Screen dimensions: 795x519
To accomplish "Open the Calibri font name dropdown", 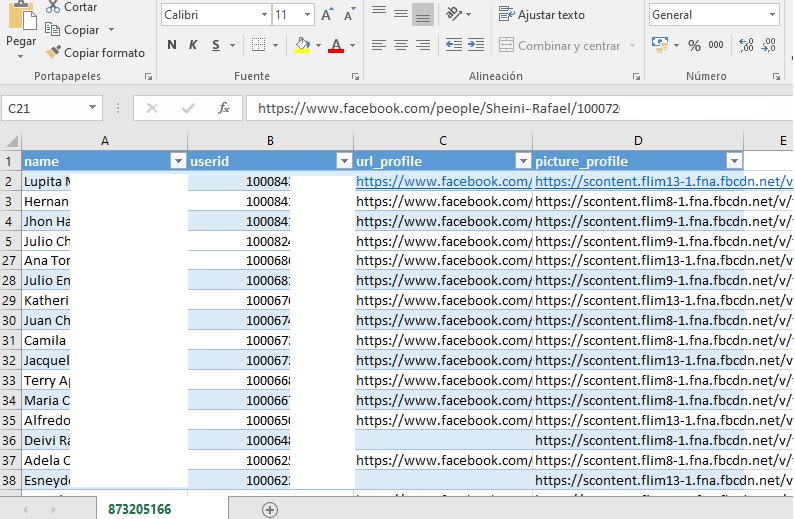I will (x=264, y=15).
